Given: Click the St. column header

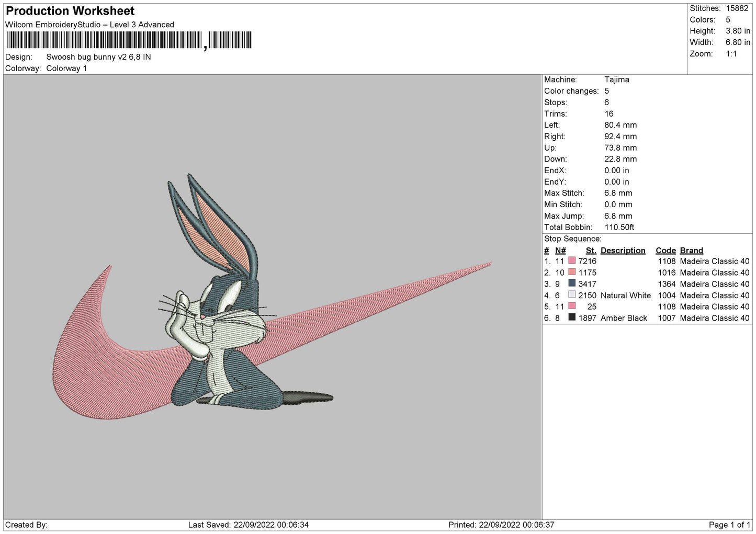Looking at the screenshot, I should (x=591, y=251).
